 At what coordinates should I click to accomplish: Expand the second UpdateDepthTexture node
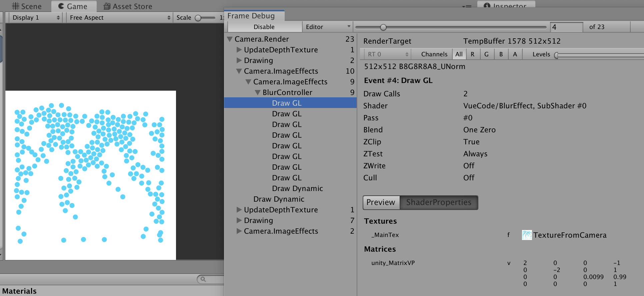tap(239, 210)
